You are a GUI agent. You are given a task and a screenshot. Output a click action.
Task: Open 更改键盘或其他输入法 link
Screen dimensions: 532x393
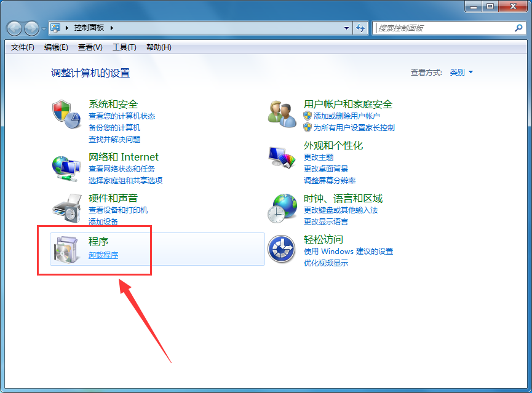340,210
